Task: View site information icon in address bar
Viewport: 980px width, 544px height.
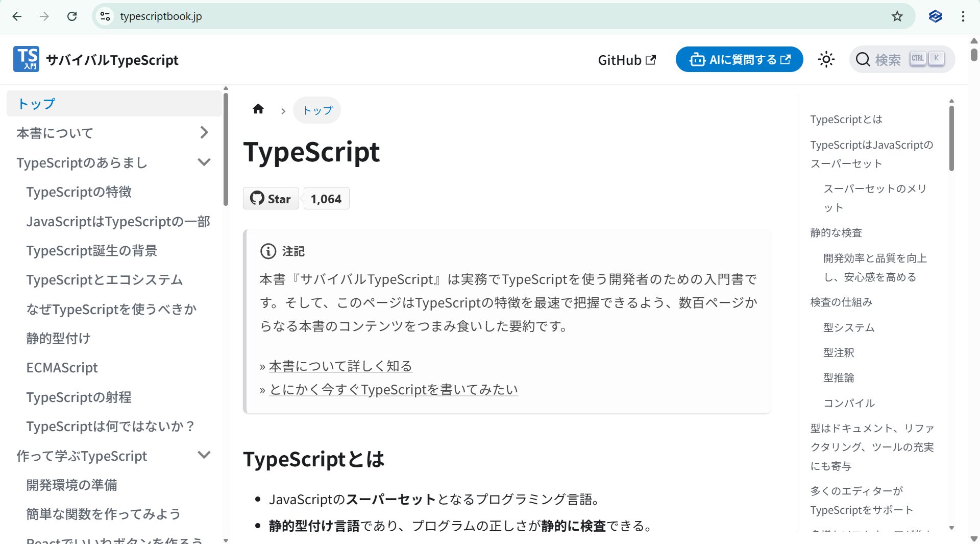Action: [x=105, y=16]
